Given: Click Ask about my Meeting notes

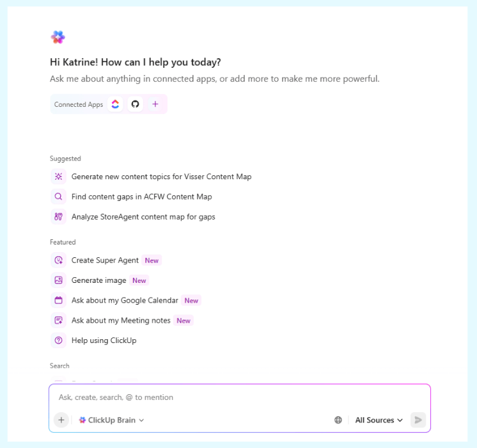Looking at the screenshot, I should click(121, 321).
